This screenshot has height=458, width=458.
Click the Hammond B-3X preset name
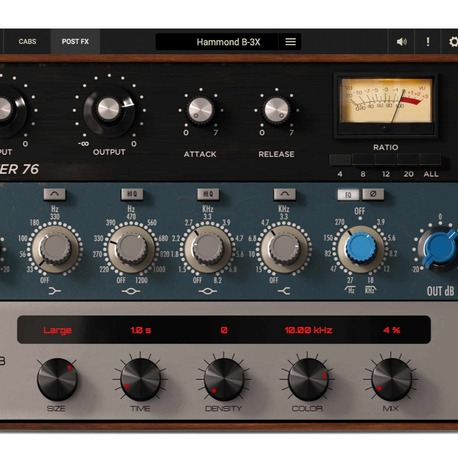click(x=228, y=42)
